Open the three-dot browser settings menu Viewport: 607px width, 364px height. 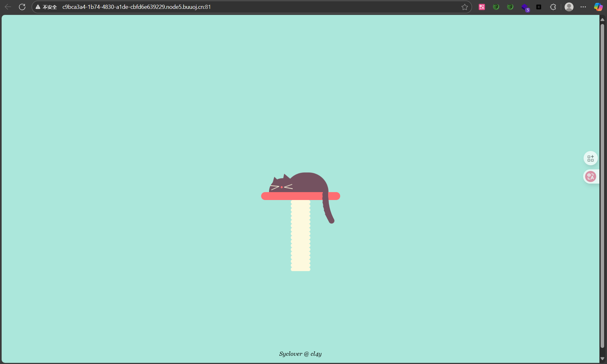pyautogui.click(x=584, y=7)
